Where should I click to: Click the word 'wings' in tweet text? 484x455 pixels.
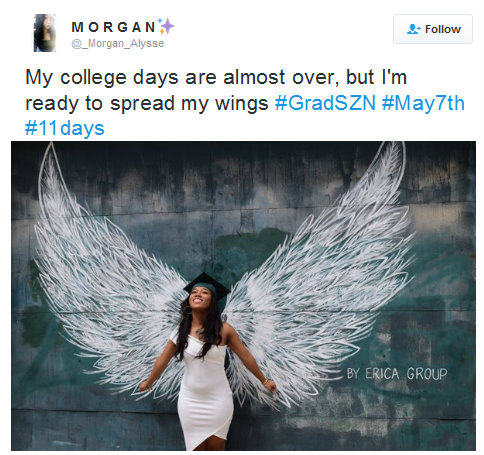click(x=241, y=103)
